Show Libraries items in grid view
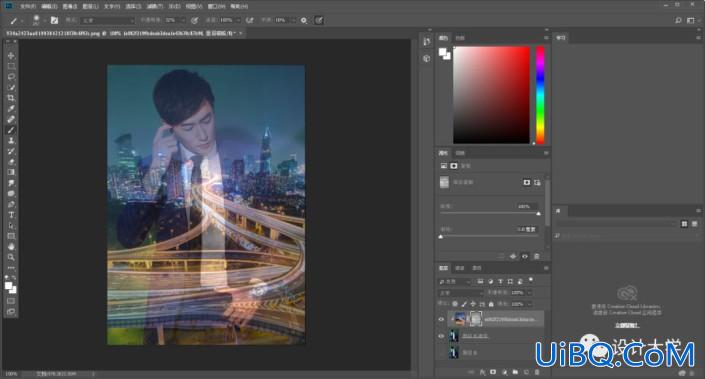The height and width of the screenshot is (379, 705). click(x=684, y=223)
